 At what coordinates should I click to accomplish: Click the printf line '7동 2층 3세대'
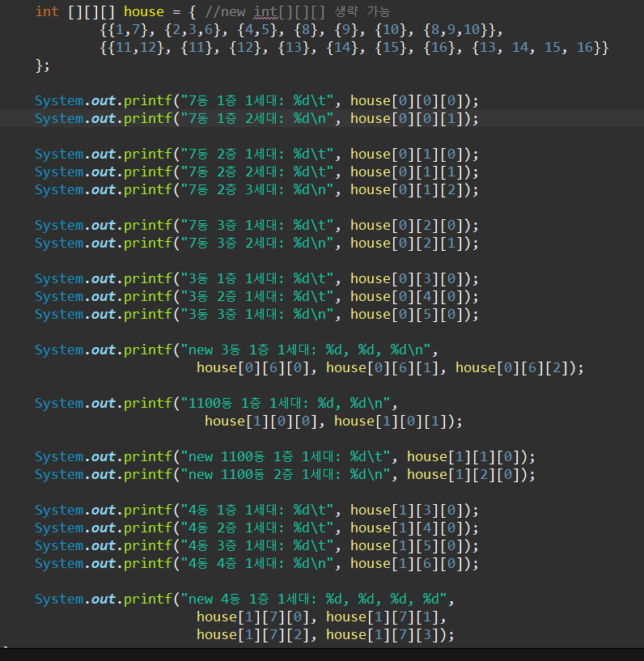click(256, 189)
